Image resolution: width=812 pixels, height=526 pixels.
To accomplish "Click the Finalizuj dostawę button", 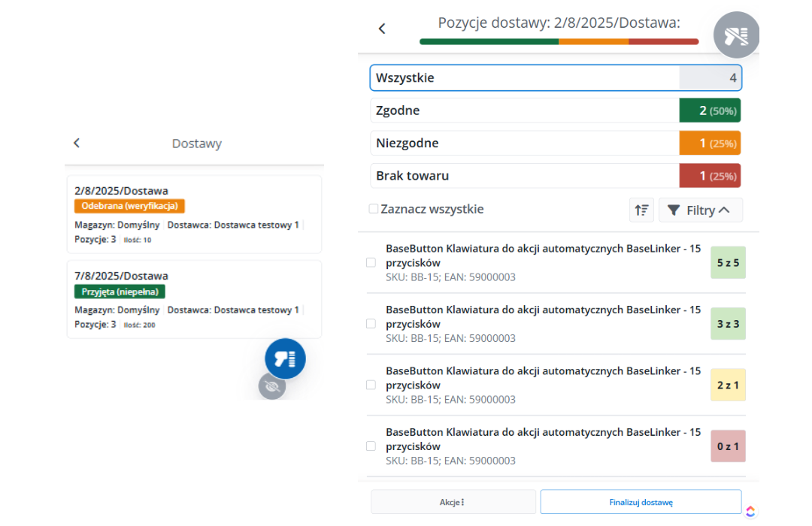I will point(641,502).
